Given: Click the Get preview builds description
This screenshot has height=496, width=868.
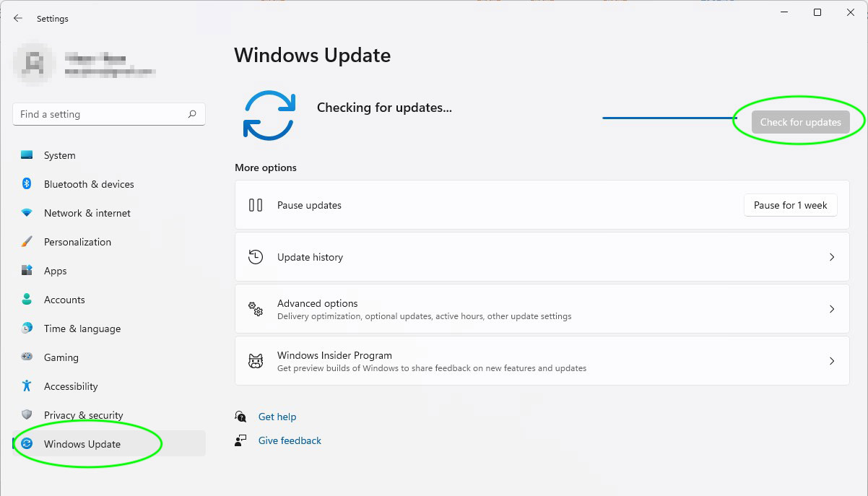Looking at the screenshot, I should (432, 368).
